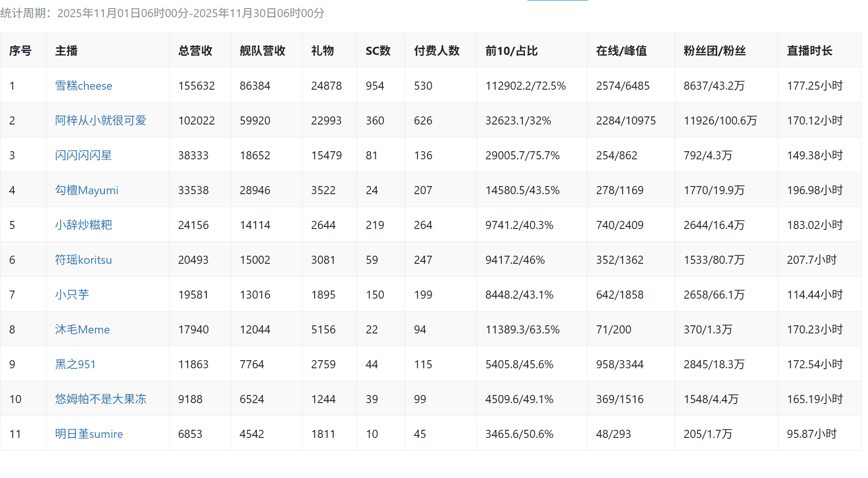Open 悠姆帕不是大果冻 streamer page
This screenshot has height=478, width=868.
click(x=100, y=399)
